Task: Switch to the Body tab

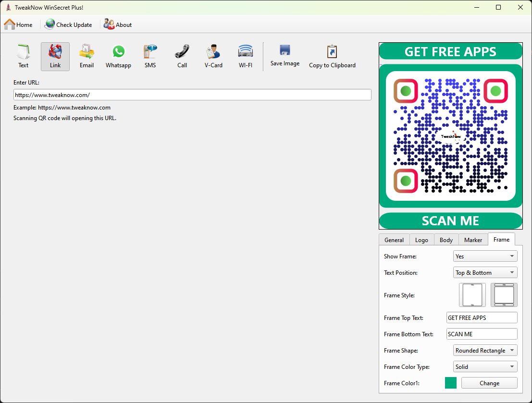Action: [x=446, y=240]
